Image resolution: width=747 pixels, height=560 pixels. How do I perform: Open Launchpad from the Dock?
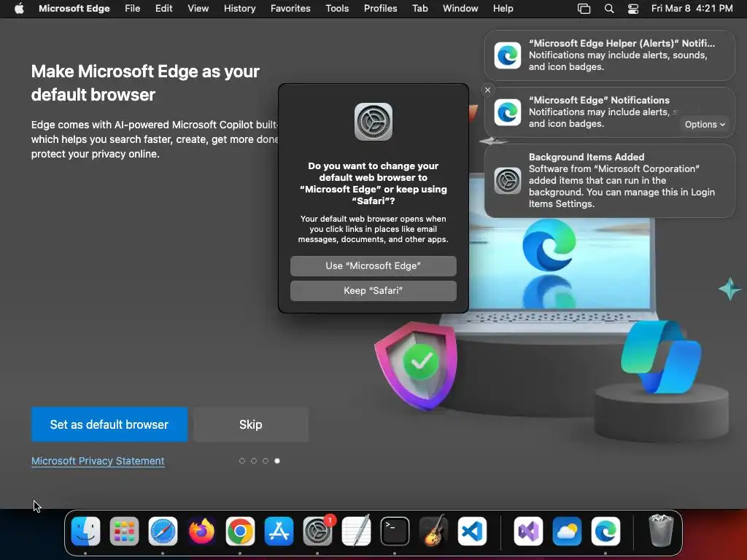tap(124, 531)
